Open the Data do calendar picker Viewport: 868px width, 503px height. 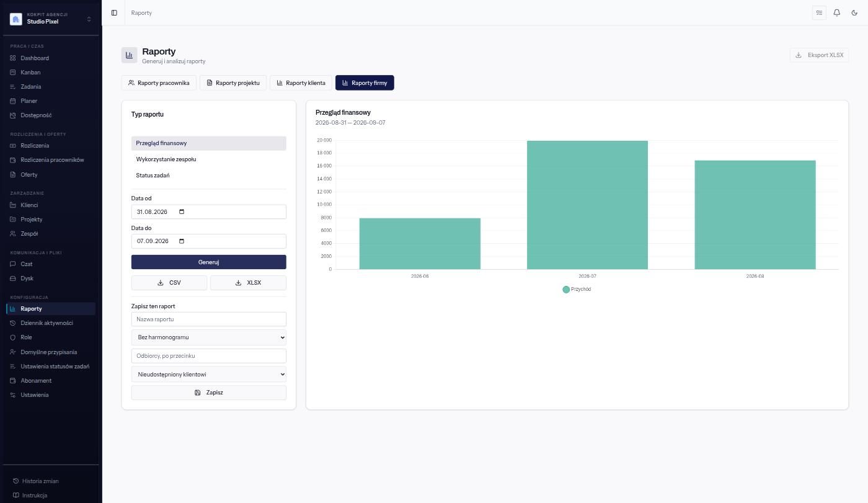pos(182,241)
